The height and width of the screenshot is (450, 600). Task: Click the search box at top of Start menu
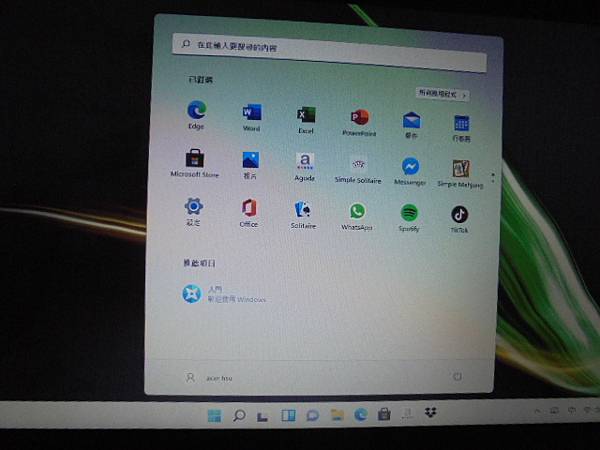coord(329,53)
